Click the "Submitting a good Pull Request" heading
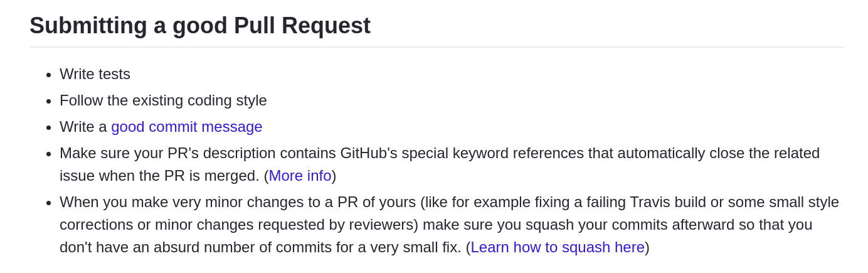Image resolution: width=868 pixels, height=273 pixels. 199,26
